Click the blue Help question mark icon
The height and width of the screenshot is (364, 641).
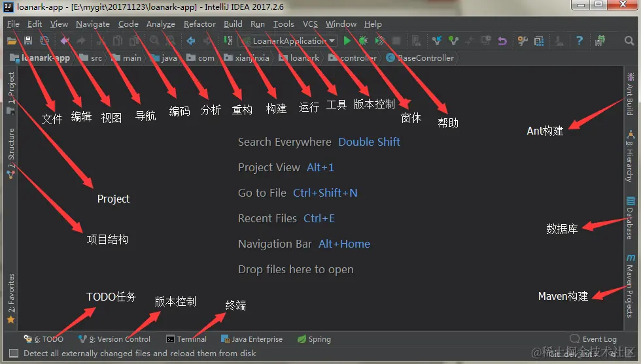[580, 41]
